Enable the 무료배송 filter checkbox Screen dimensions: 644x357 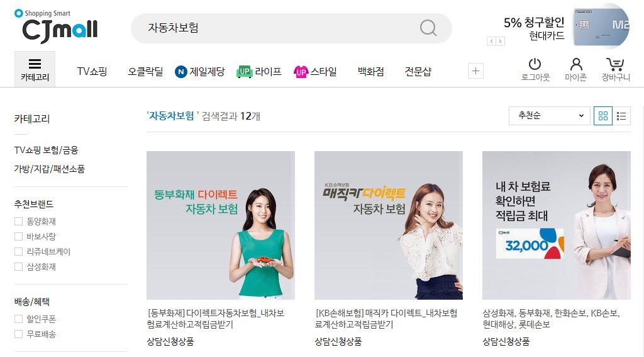coord(18,334)
